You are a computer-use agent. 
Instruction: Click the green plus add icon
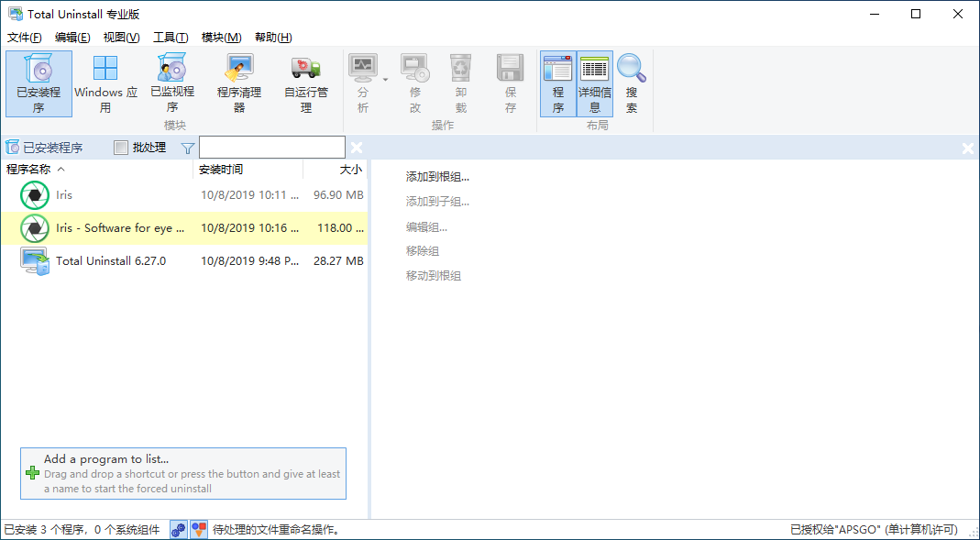point(32,473)
